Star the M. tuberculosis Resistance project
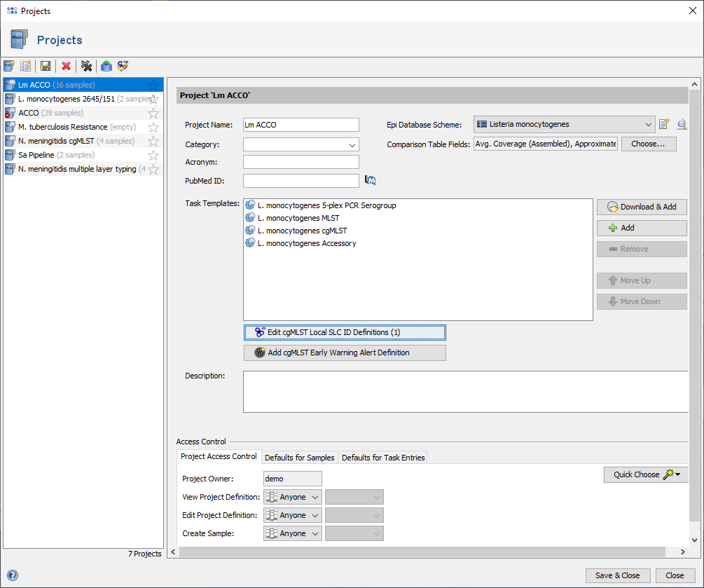704x588 pixels. click(153, 127)
